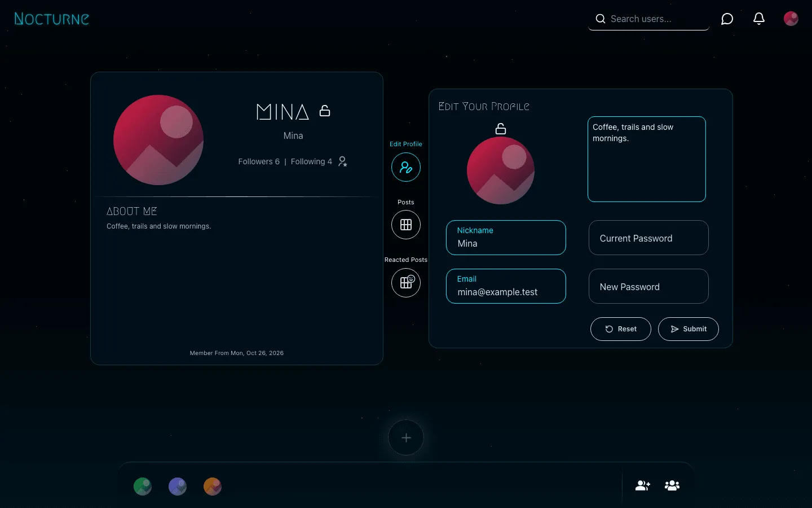This screenshot has height=508, width=812.
Task: Click Mina's large profile picture
Action: point(158,140)
